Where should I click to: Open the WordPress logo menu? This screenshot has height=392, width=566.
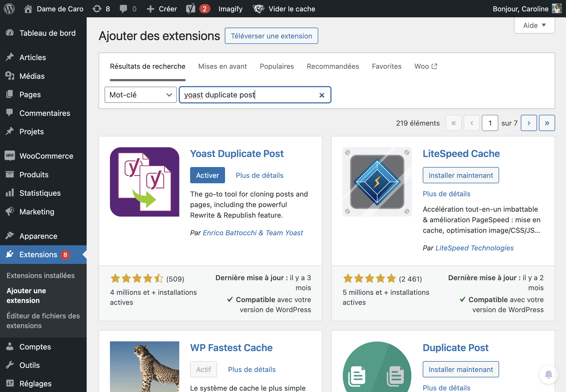(x=9, y=9)
